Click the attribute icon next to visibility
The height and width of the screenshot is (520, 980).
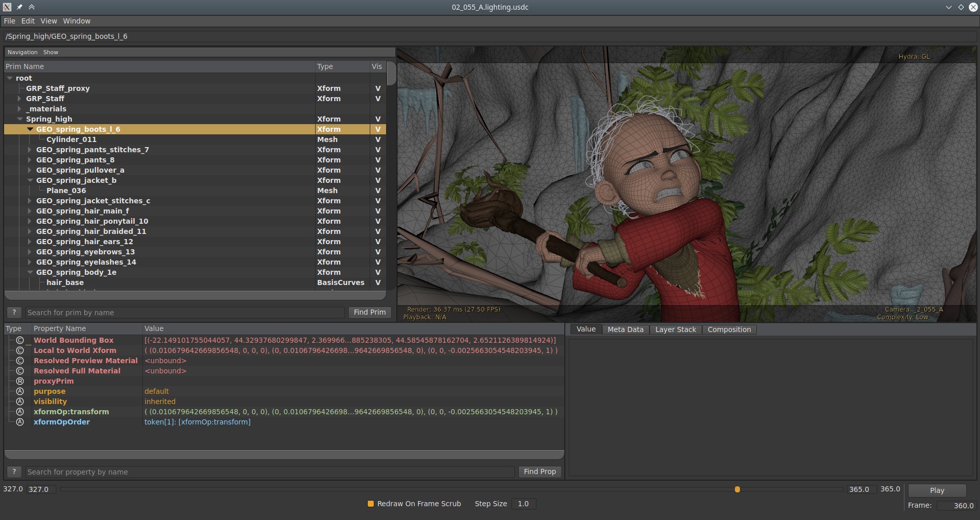tap(20, 401)
